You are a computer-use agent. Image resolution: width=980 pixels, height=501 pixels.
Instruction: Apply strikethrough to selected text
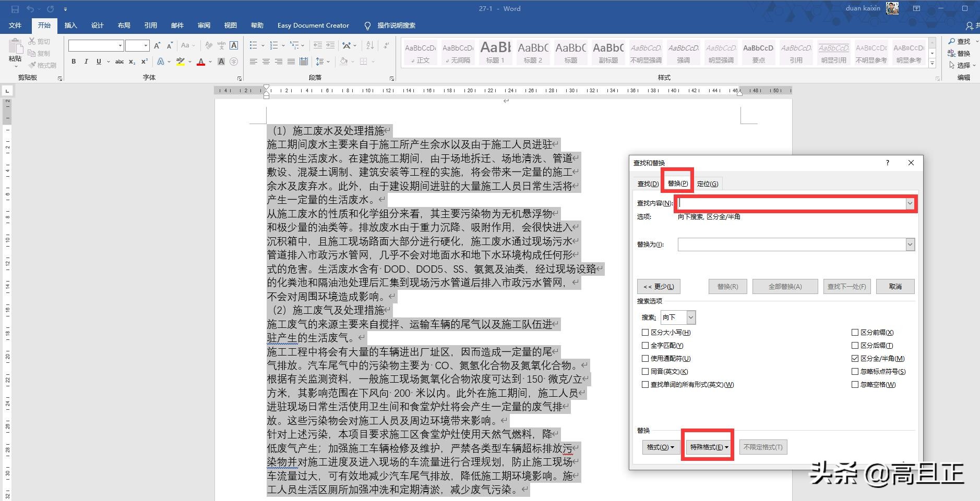pyautogui.click(x=119, y=62)
